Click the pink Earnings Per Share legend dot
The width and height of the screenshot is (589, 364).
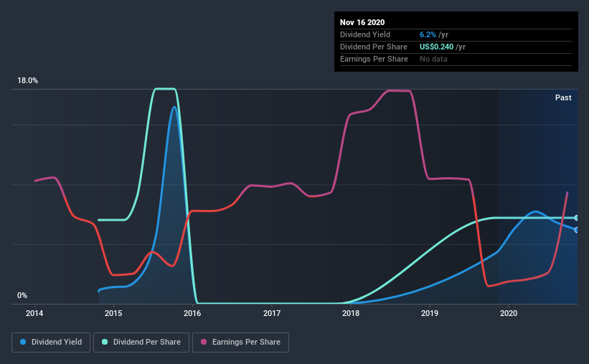(x=204, y=342)
